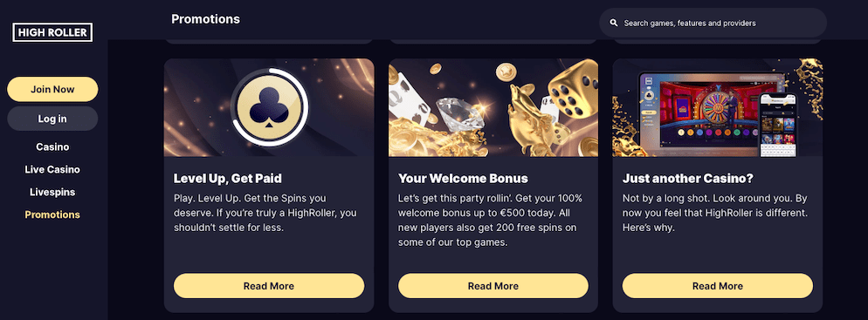Click the Your Welcome Bonus heading

coord(464,179)
